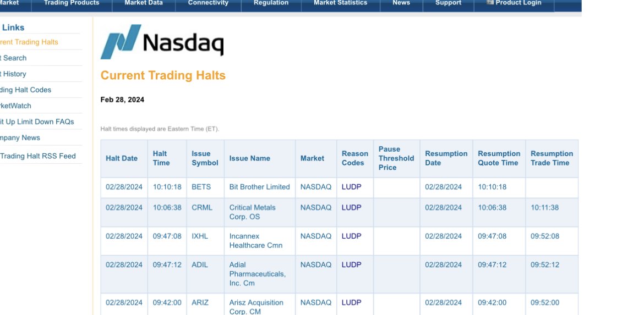This screenshot has height=315, width=644.
Task: Click the Issue Symbol column header
Action: pyautogui.click(x=205, y=158)
